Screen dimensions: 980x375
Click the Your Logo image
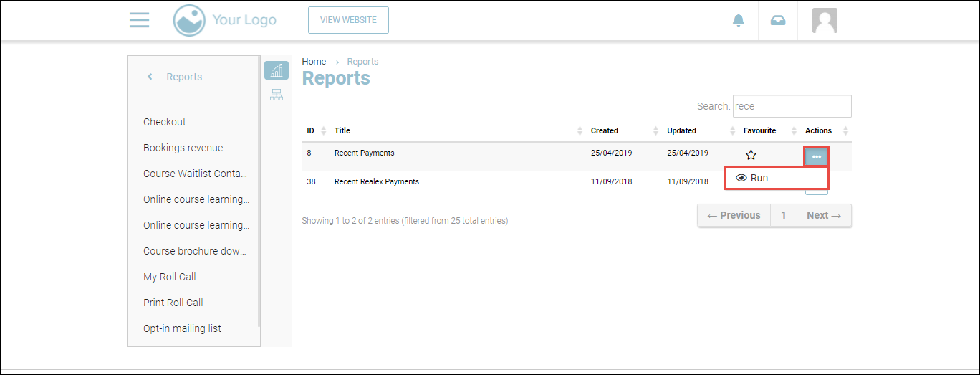pos(225,20)
